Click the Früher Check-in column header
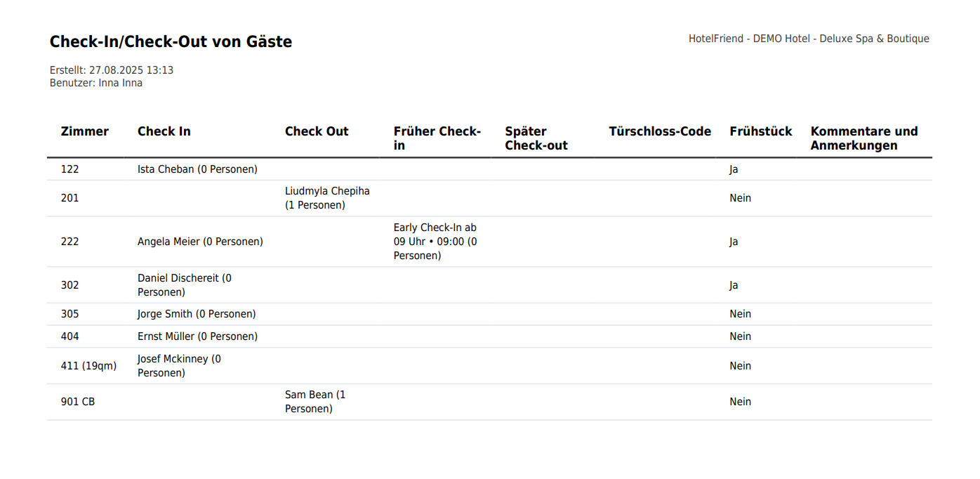 pyautogui.click(x=437, y=138)
